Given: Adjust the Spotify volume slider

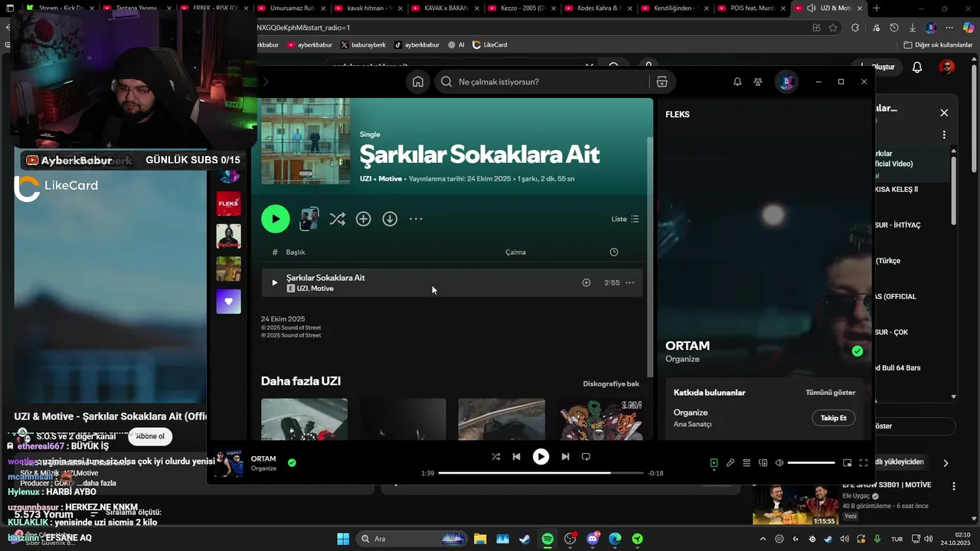Looking at the screenshot, I should pyautogui.click(x=812, y=463).
